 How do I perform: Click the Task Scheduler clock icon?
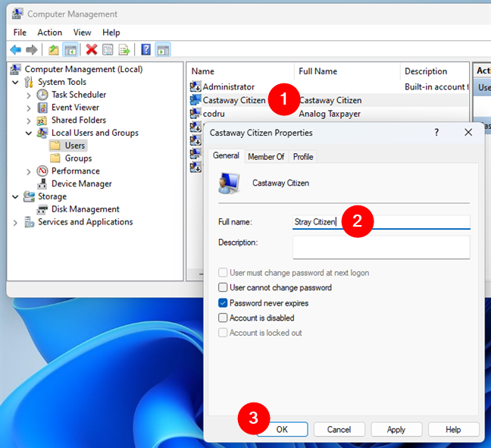pyautogui.click(x=42, y=95)
